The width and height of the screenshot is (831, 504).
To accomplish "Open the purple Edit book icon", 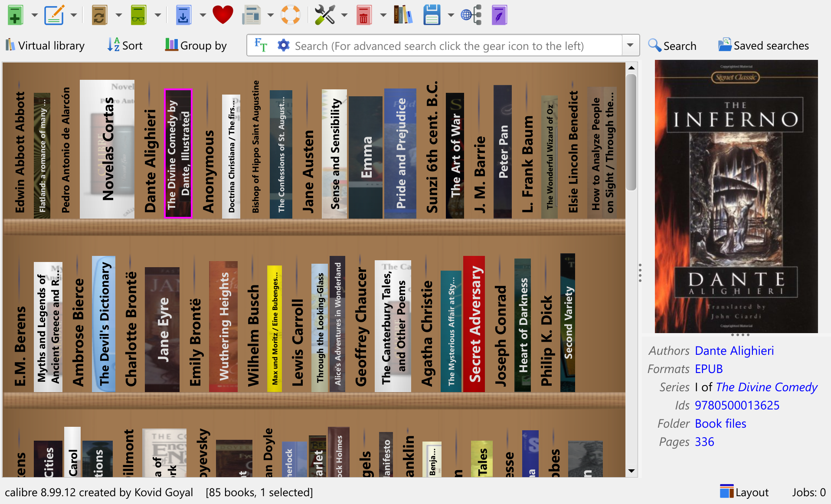I will tap(499, 15).
